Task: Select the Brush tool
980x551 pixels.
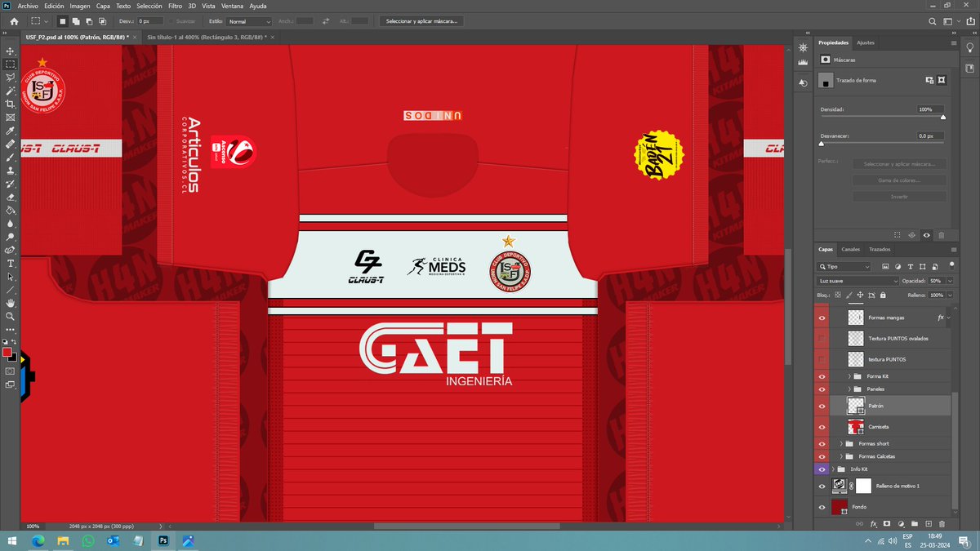Action: coord(10,157)
